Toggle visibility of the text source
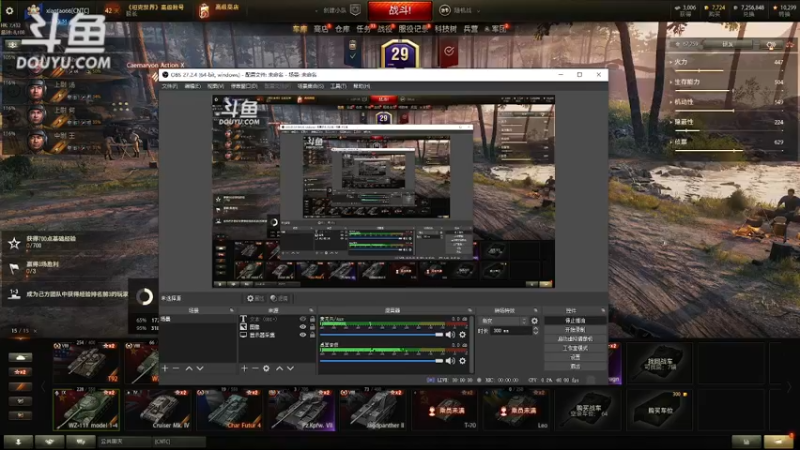This screenshot has width=800, height=450. [303, 319]
